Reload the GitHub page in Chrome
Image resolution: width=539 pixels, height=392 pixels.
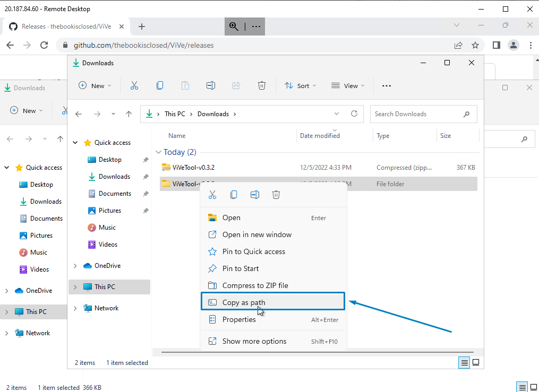coord(44,45)
